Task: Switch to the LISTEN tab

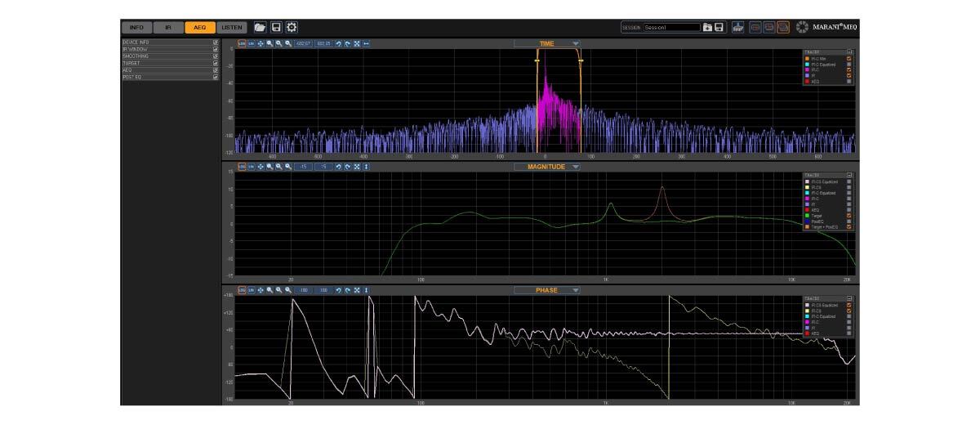Action: (x=233, y=27)
